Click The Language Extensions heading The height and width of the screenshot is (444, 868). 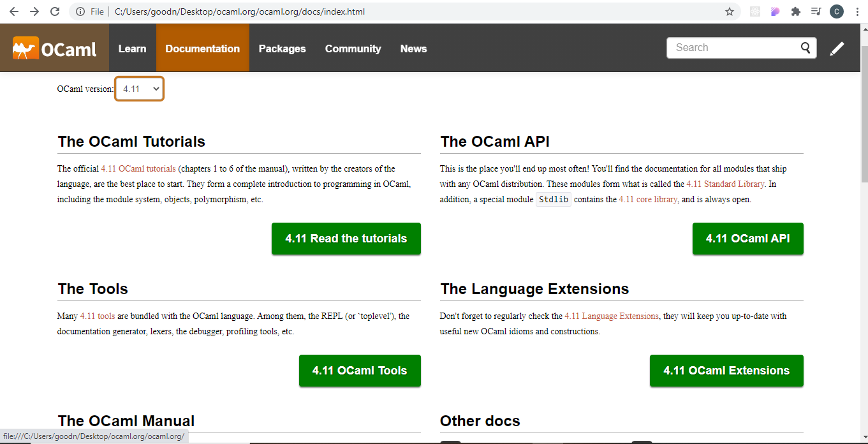[x=534, y=289]
